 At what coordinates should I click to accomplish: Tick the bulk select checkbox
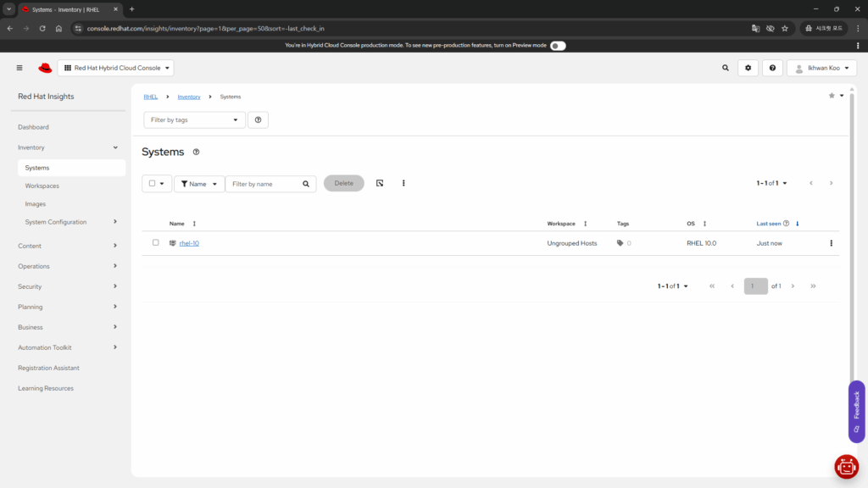pos(153,184)
